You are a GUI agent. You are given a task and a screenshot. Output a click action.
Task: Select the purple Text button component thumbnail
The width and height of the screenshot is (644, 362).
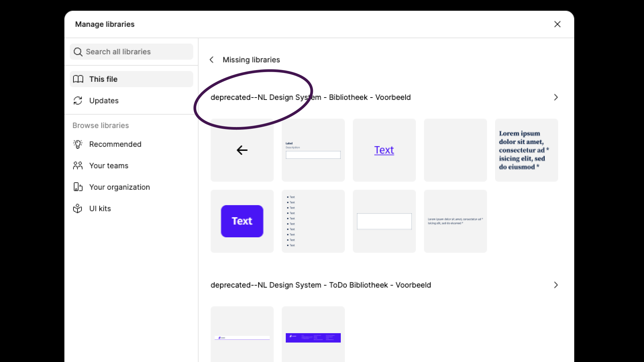[x=242, y=221]
